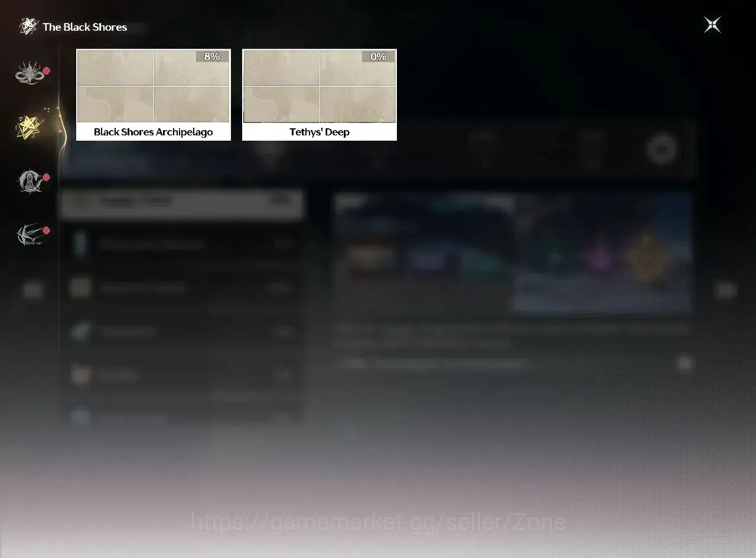Tap the red dot on the blade emblem
This screenshot has width=756, height=558.
coord(47,231)
